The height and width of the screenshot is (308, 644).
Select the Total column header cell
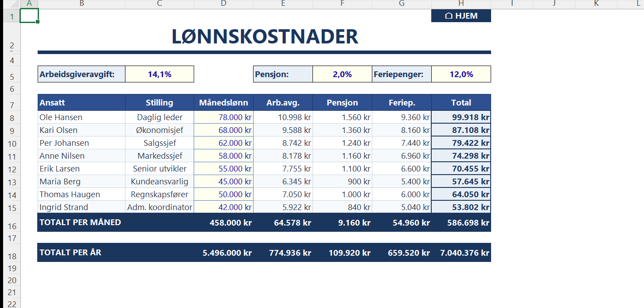461,103
